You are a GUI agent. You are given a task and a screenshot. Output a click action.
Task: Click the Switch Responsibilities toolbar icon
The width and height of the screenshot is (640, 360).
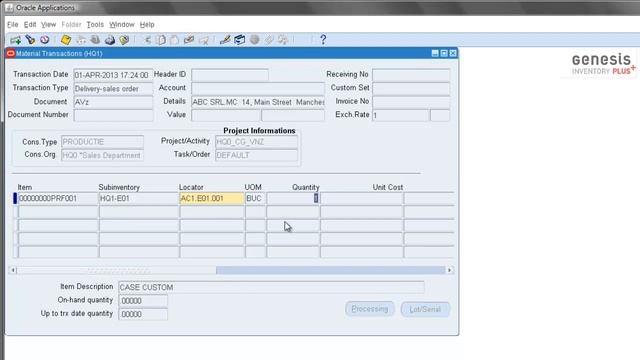point(95,40)
